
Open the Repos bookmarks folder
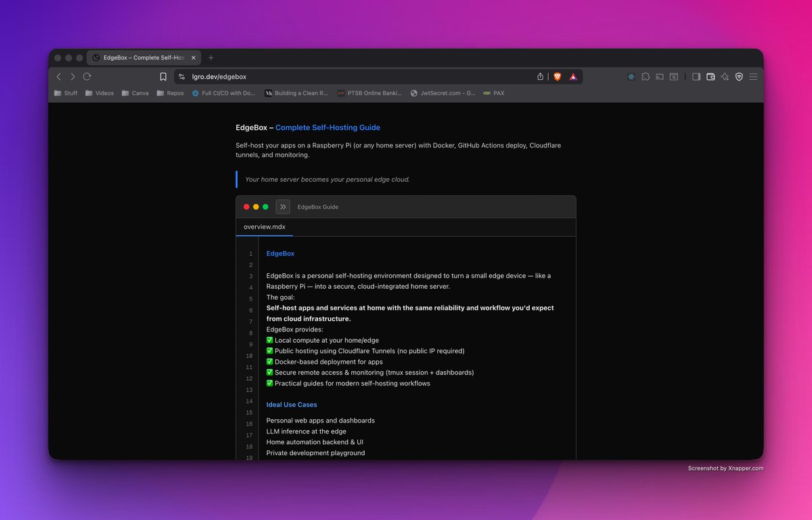(x=171, y=93)
